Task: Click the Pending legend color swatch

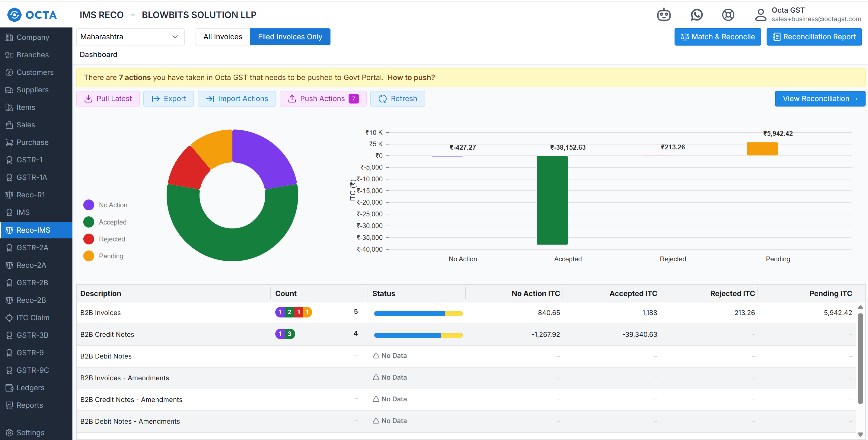Action: pyautogui.click(x=89, y=256)
